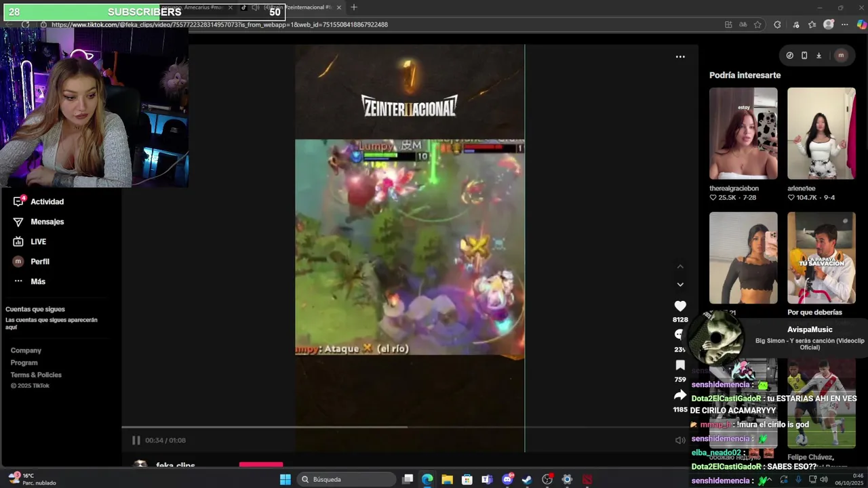Open arlenetee recommended video thumbnail
Image resolution: width=868 pixels, height=488 pixels.
click(821, 134)
